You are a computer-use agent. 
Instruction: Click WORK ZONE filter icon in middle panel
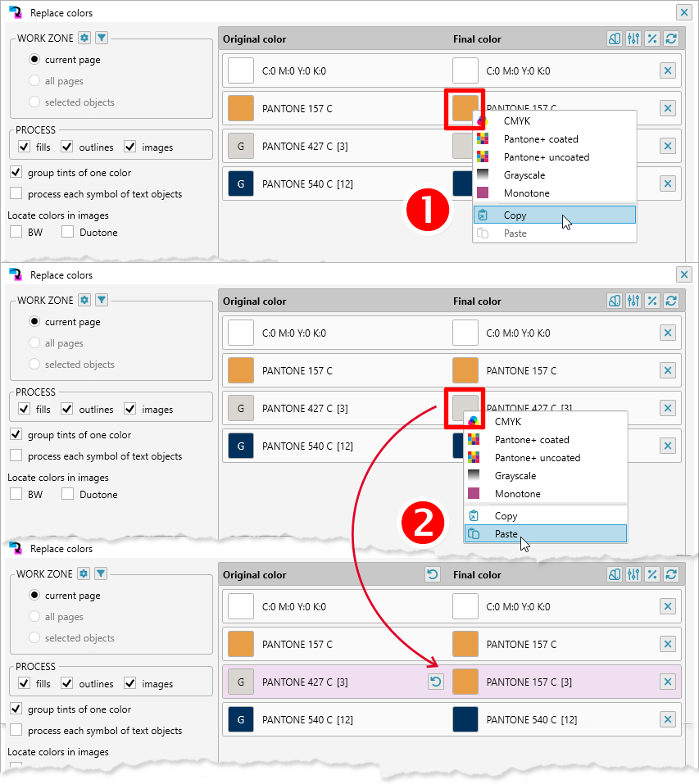coord(102,300)
